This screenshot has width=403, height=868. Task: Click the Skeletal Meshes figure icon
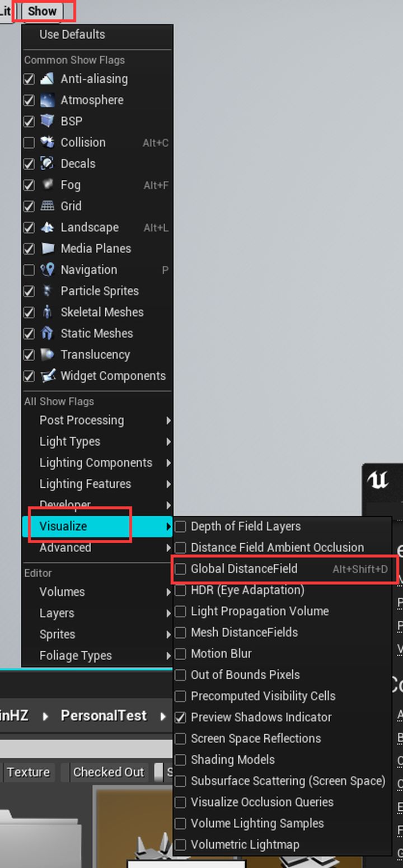tap(48, 312)
